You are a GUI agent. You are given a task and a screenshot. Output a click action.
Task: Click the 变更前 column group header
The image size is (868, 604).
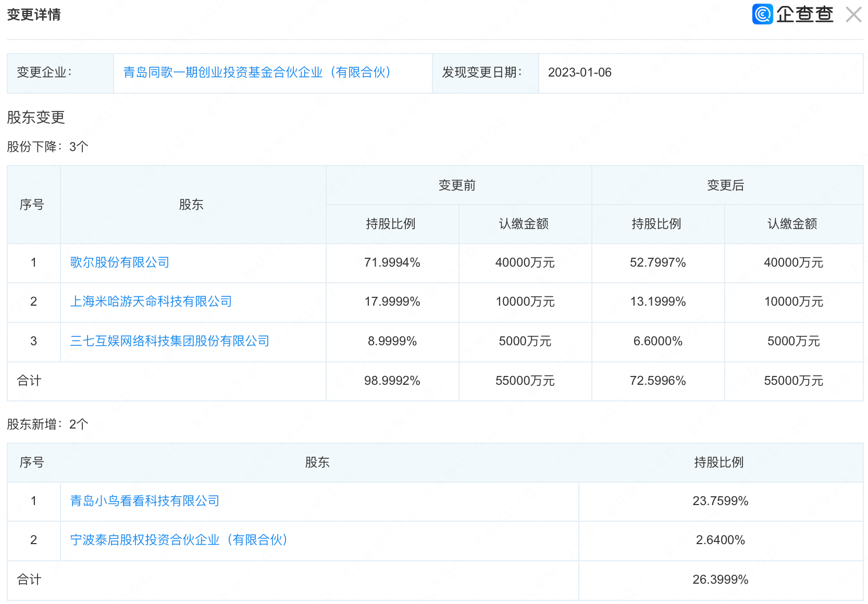tap(457, 185)
